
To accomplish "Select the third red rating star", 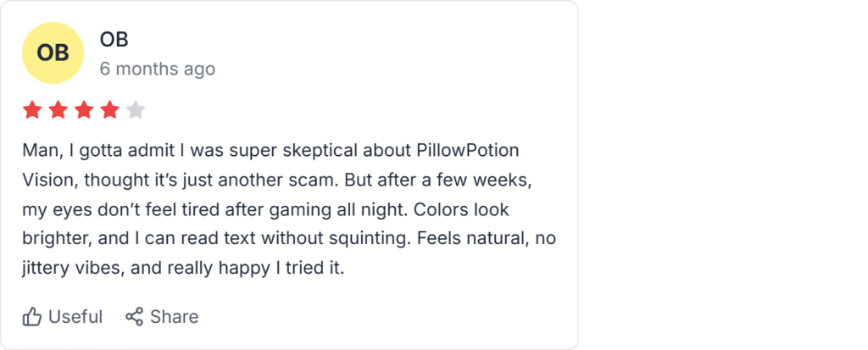I will point(84,110).
